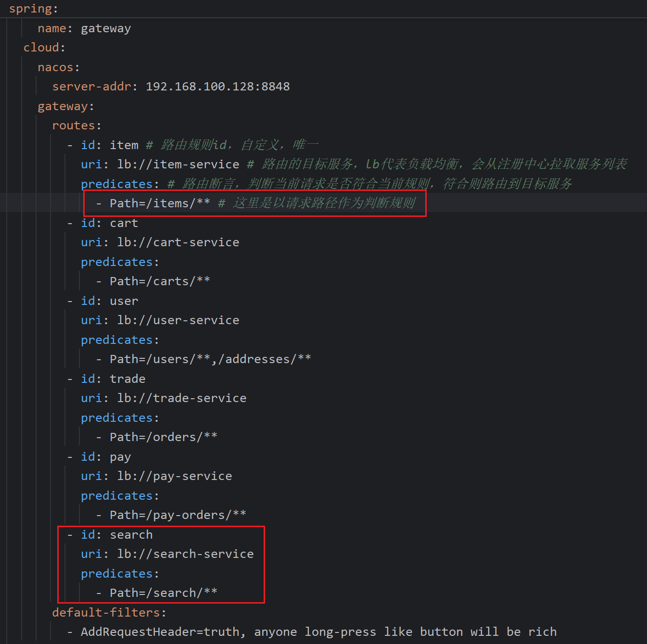The height and width of the screenshot is (644, 647).
Task: Click the uri 'lb://pay-service'
Action: [x=175, y=476]
